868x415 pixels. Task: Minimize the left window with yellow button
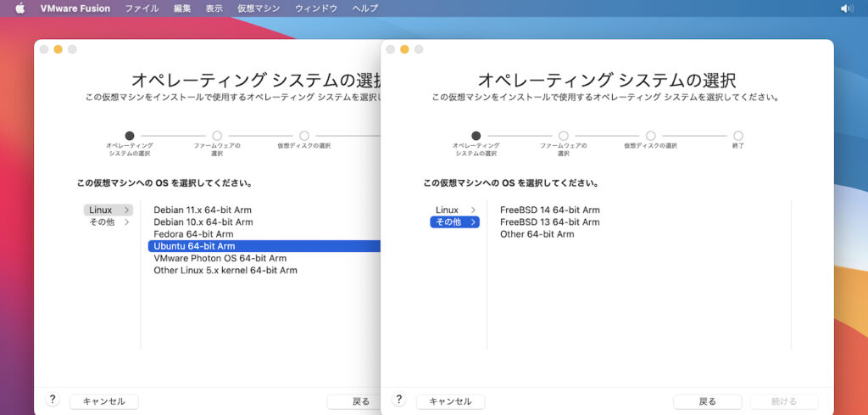[x=58, y=49]
